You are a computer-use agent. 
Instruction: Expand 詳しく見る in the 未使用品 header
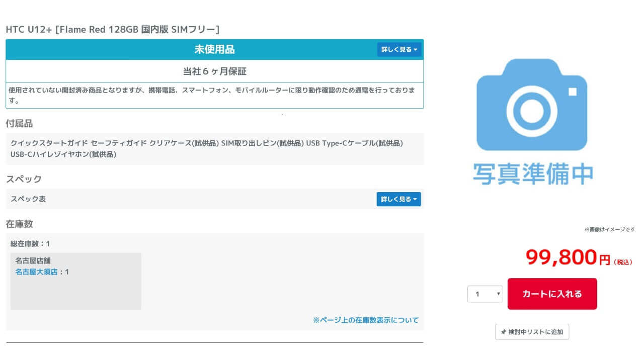tap(399, 49)
